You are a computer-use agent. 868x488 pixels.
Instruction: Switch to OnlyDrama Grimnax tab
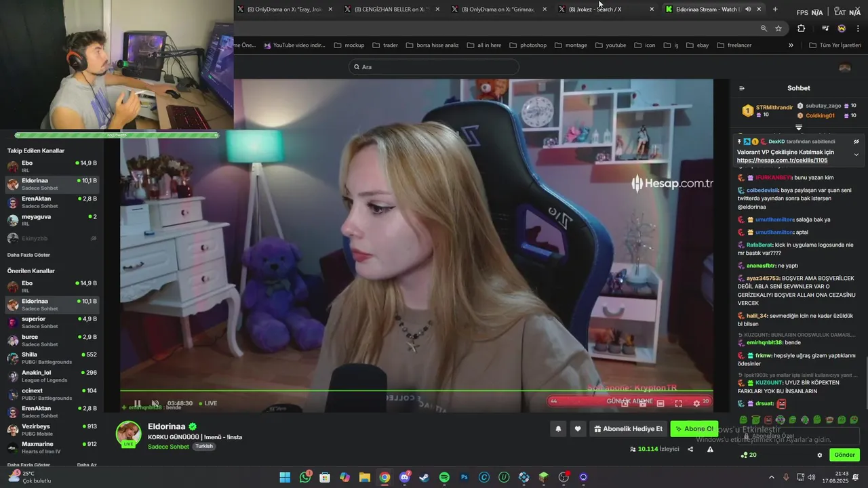(x=499, y=9)
